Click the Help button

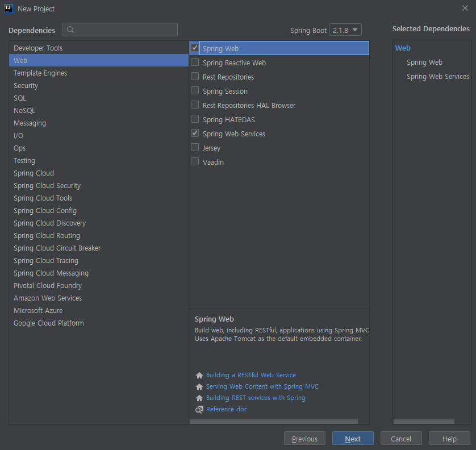[449, 439]
